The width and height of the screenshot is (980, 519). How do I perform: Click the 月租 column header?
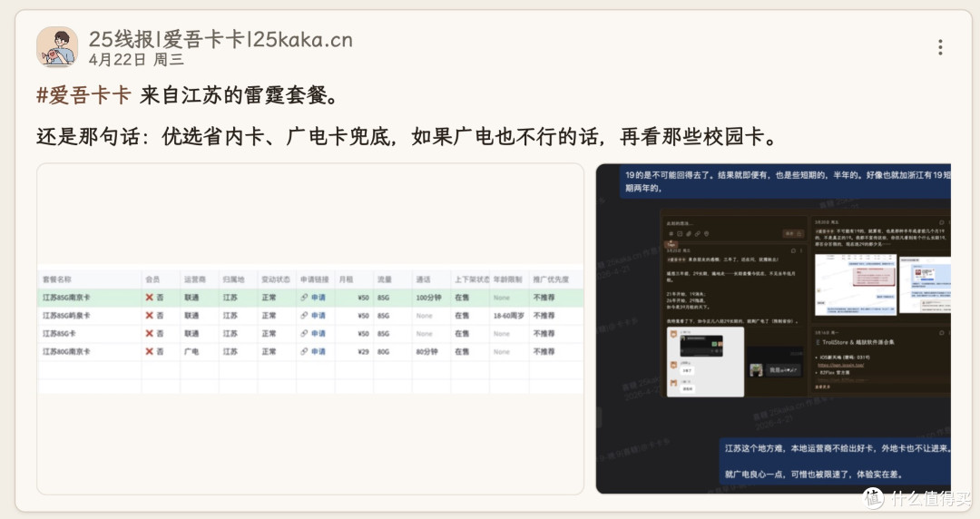[347, 279]
